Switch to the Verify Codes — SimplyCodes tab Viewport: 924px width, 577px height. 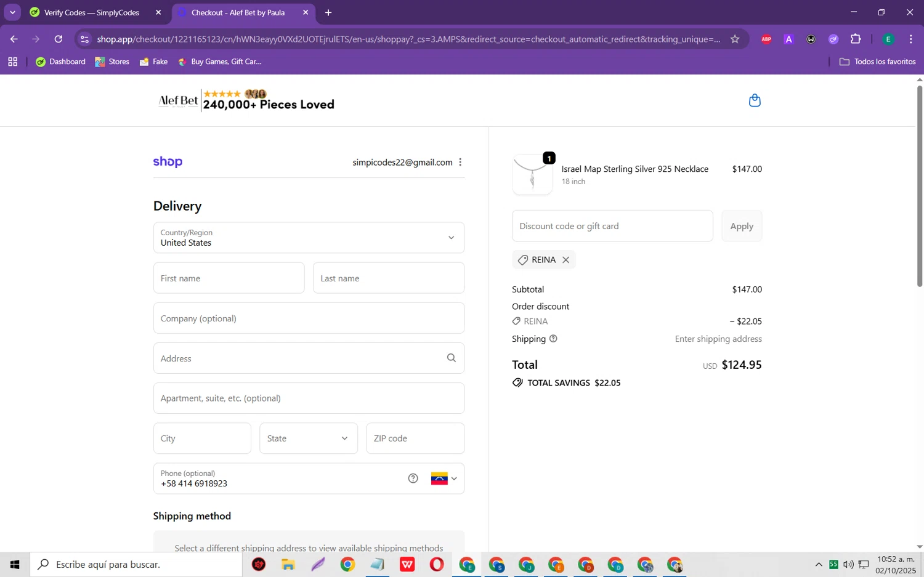(91, 12)
